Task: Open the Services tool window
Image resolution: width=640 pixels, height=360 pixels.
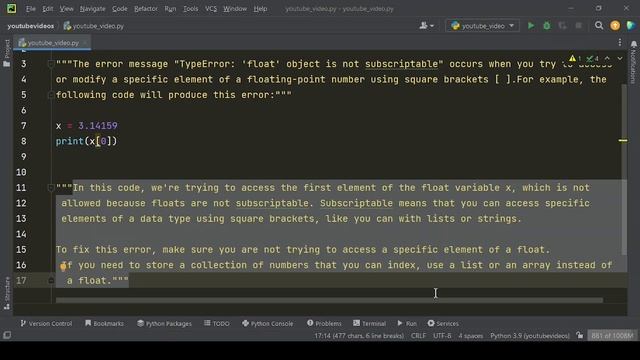Action: click(x=443, y=323)
